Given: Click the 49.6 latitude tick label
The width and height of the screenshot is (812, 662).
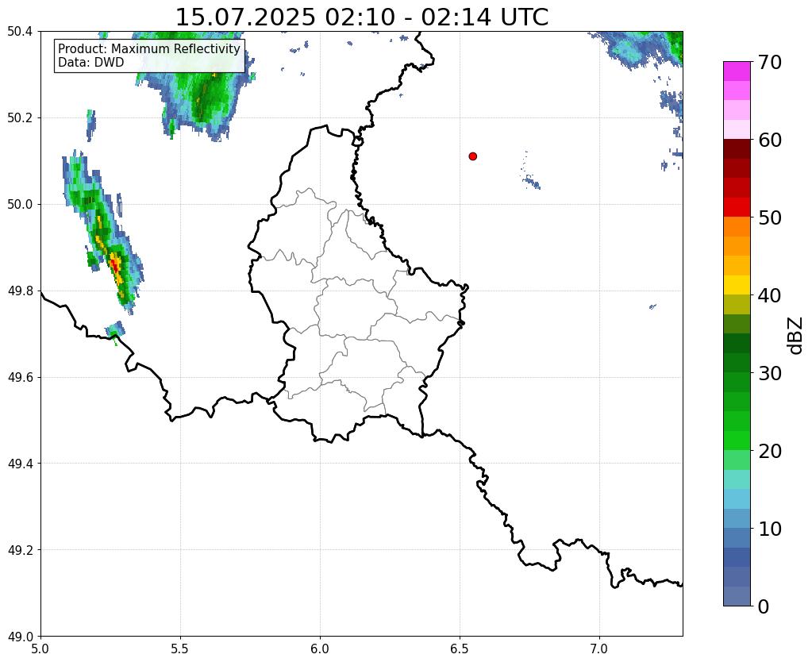Looking at the screenshot, I should (20, 378).
